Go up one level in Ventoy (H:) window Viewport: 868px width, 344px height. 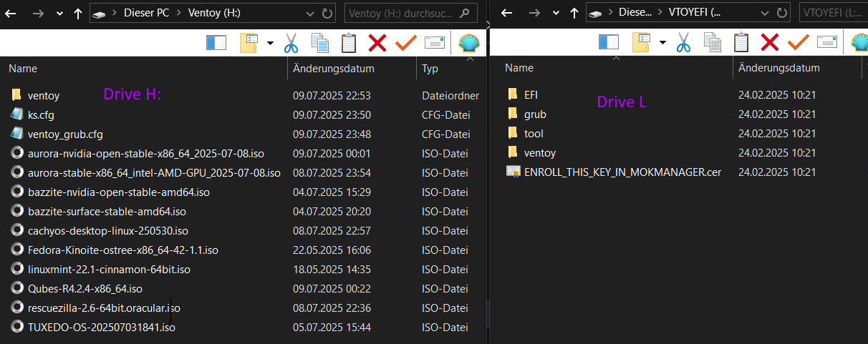pyautogui.click(x=77, y=13)
